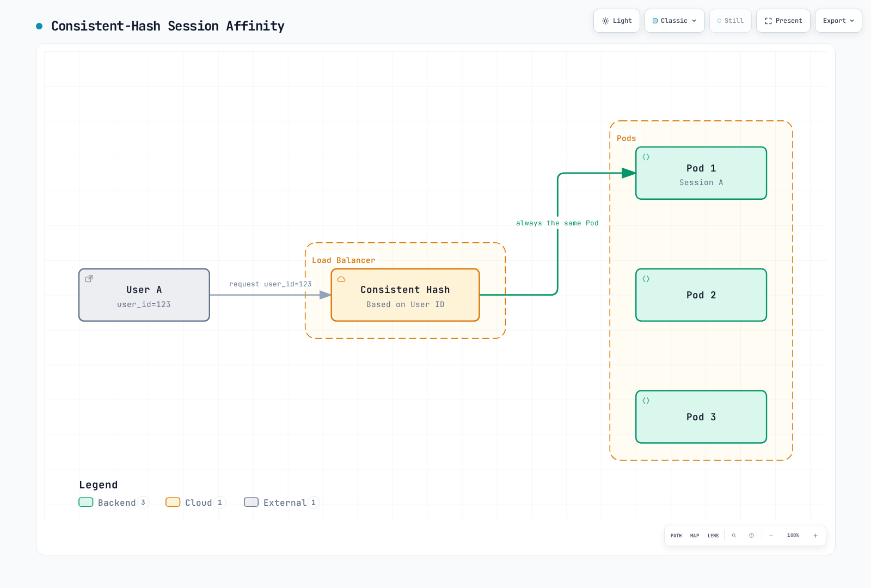Click the Consistent-Hash Session Affinity title

pyautogui.click(x=168, y=26)
